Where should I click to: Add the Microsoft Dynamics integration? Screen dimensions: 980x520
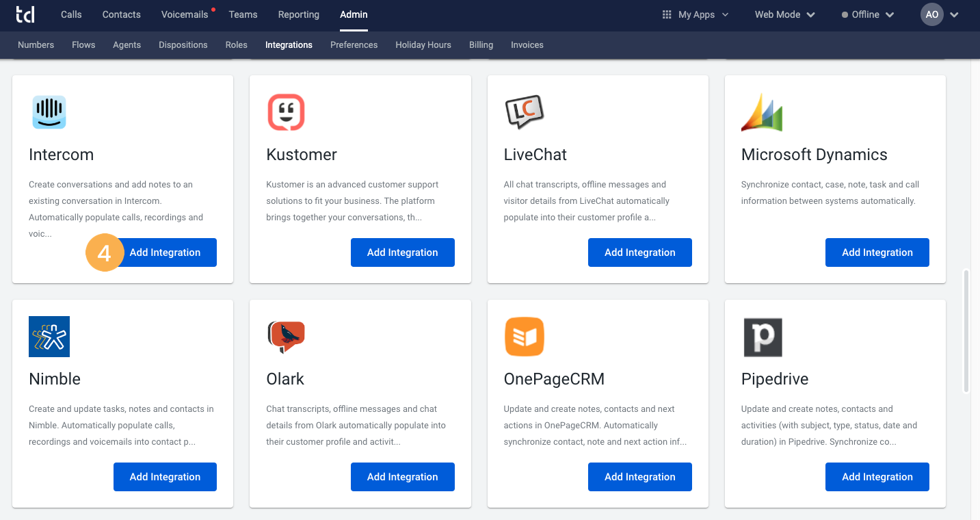coord(877,252)
